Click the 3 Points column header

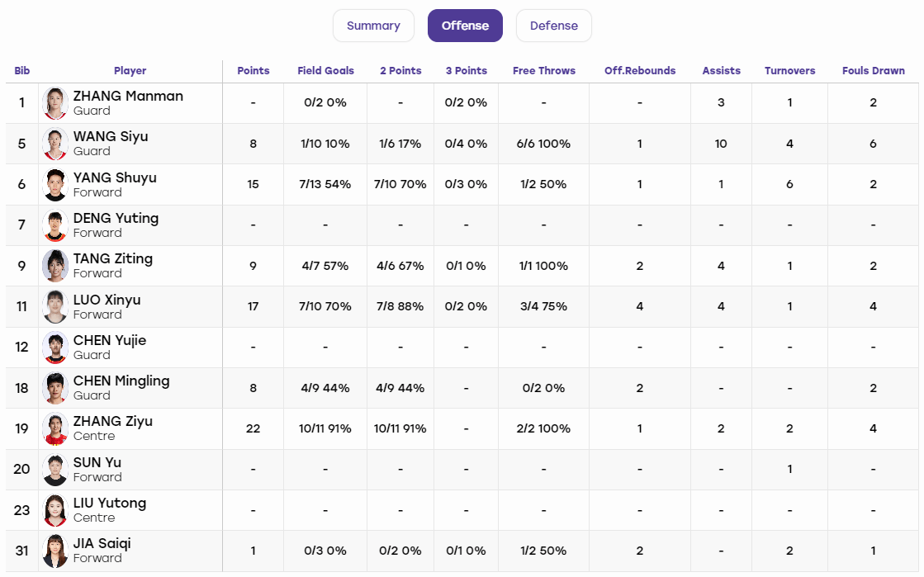pyautogui.click(x=466, y=71)
